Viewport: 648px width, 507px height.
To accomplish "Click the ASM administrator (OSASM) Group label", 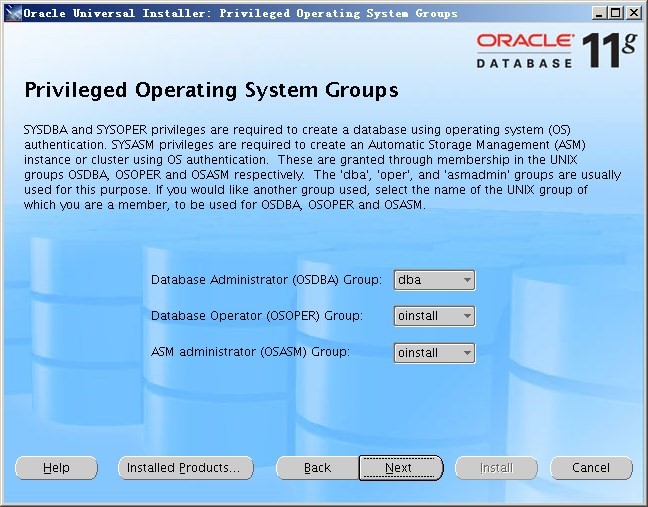I will (250, 352).
